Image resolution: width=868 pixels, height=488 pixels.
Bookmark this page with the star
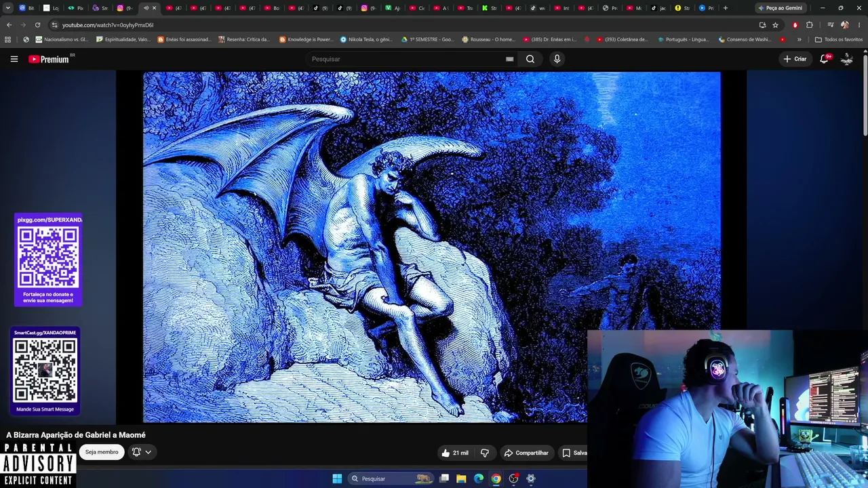click(x=775, y=25)
